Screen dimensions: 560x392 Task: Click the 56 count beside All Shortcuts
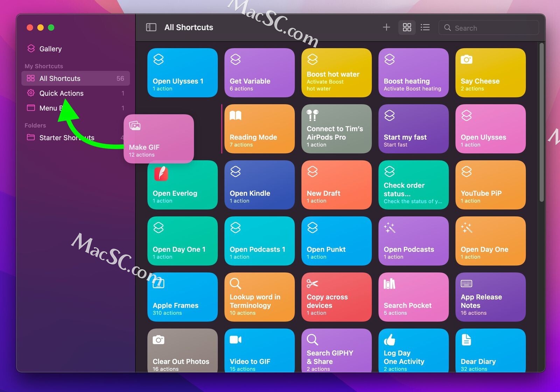(x=120, y=78)
